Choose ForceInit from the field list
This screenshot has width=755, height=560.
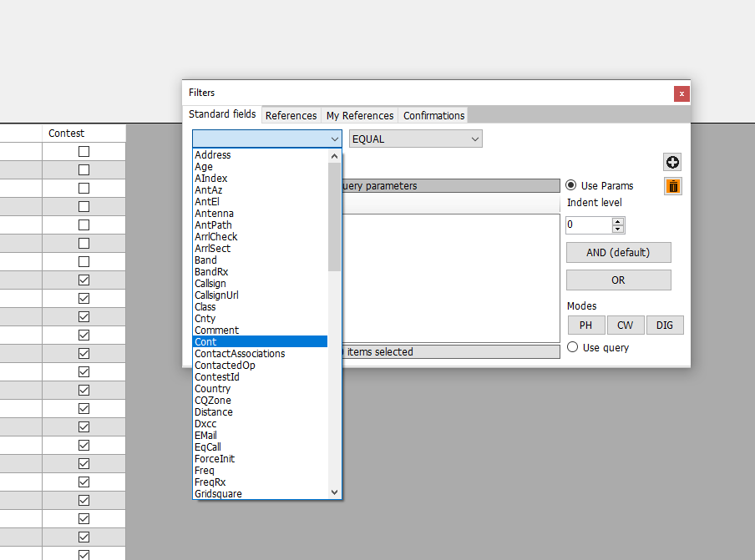coord(260,458)
